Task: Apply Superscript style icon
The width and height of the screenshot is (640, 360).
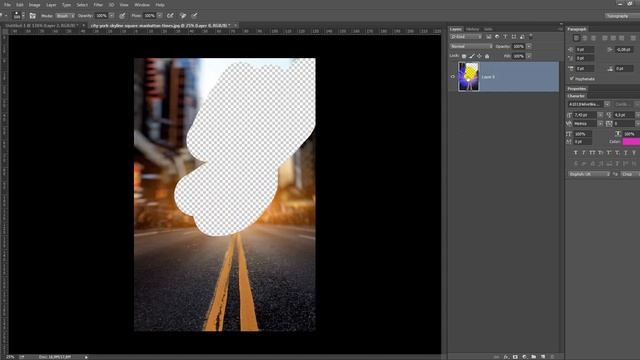Action: [x=609, y=153]
